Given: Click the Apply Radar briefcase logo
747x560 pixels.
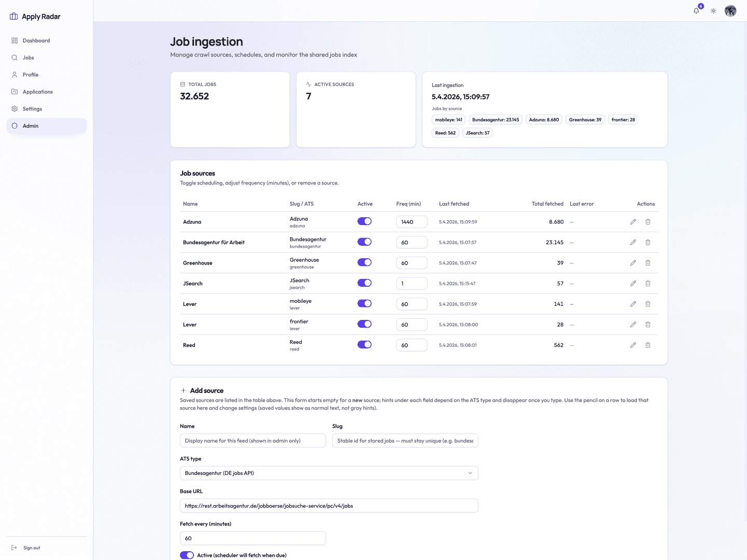Looking at the screenshot, I should tap(13, 16).
